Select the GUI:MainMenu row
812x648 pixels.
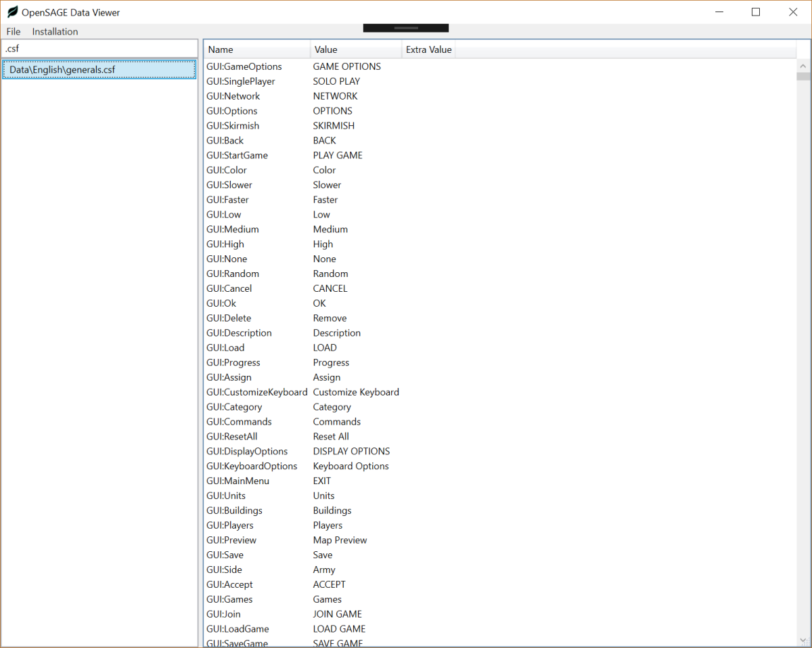coord(501,481)
